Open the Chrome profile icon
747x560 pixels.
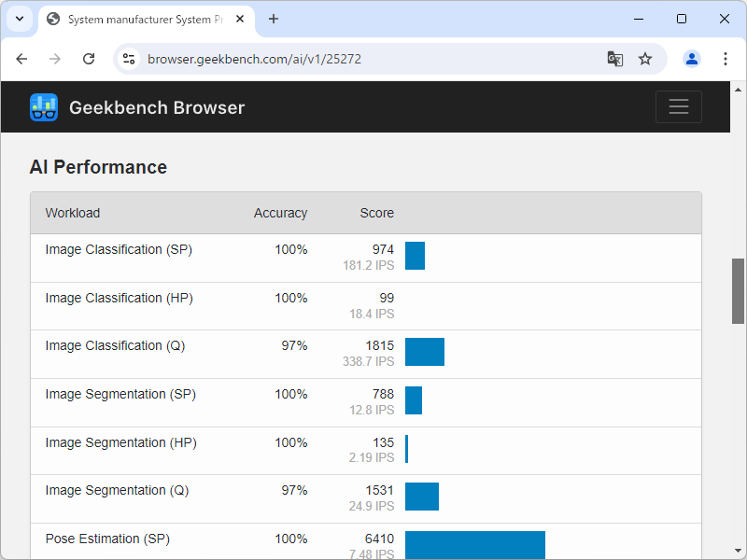[692, 59]
